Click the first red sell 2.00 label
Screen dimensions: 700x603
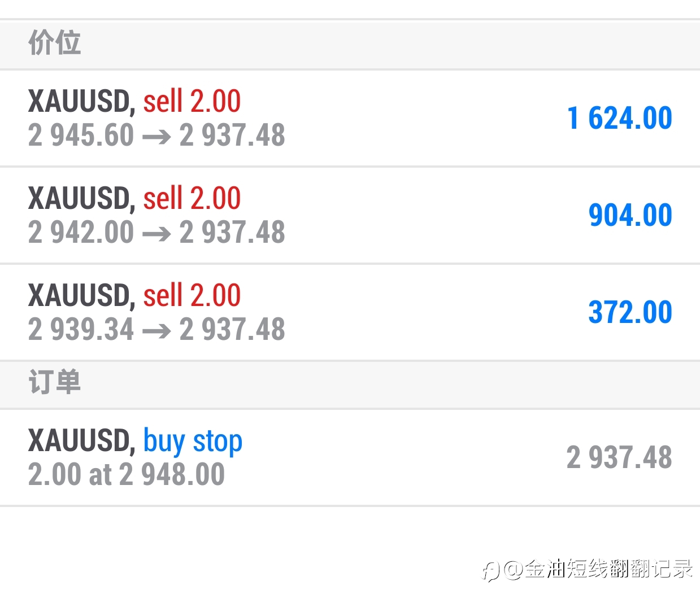point(192,102)
